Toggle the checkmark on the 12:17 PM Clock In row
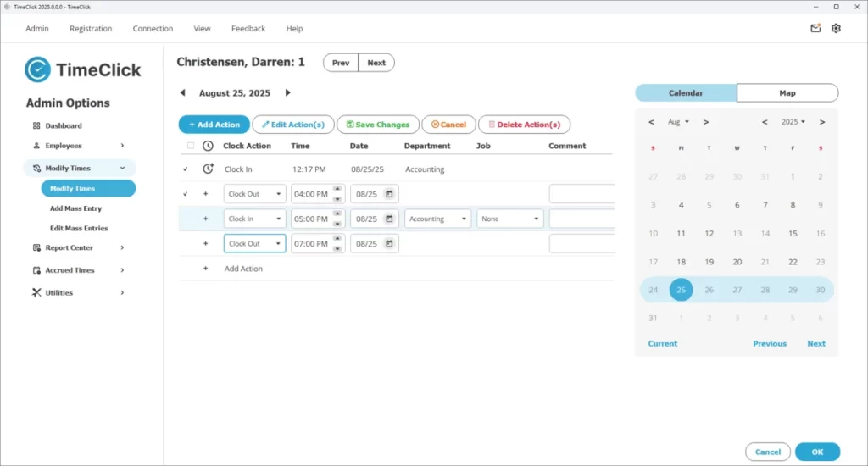Screen dimensions: 868x466 [x=186, y=169]
